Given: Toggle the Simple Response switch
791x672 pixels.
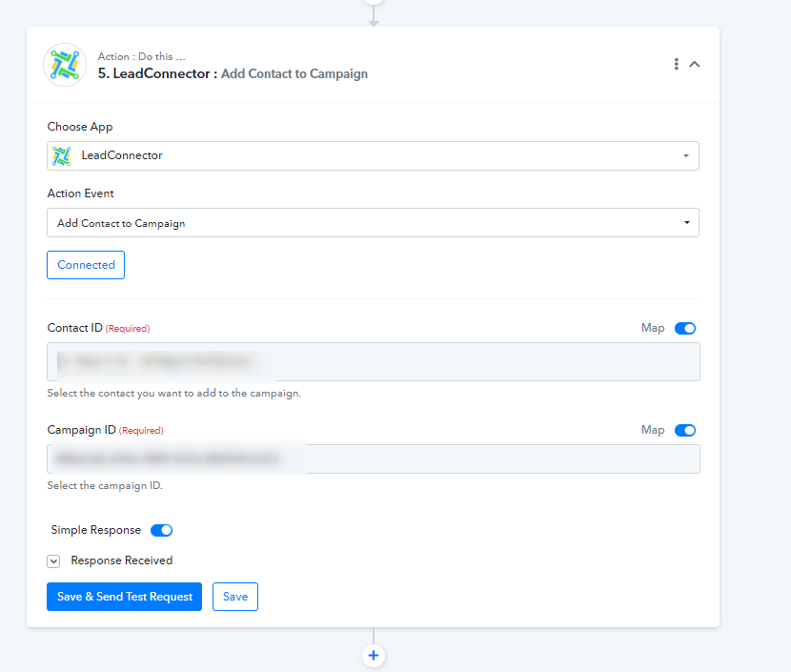Looking at the screenshot, I should [x=161, y=530].
